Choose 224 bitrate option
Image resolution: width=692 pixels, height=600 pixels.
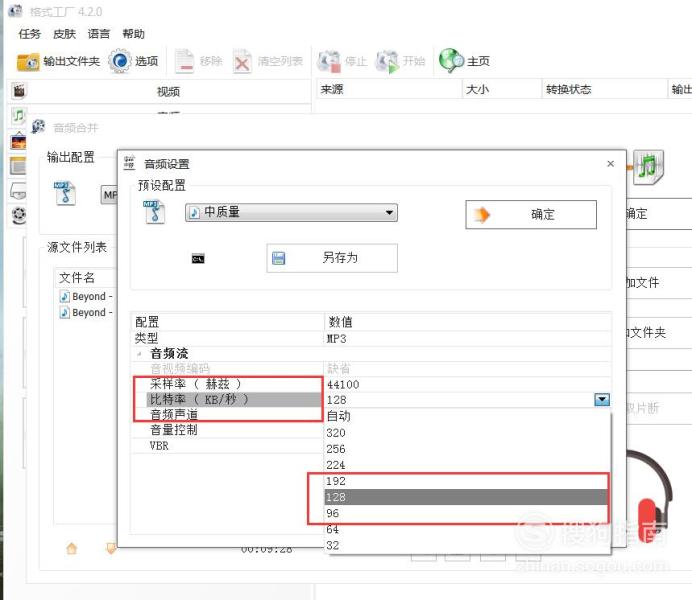pyautogui.click(x=467, y=465)
